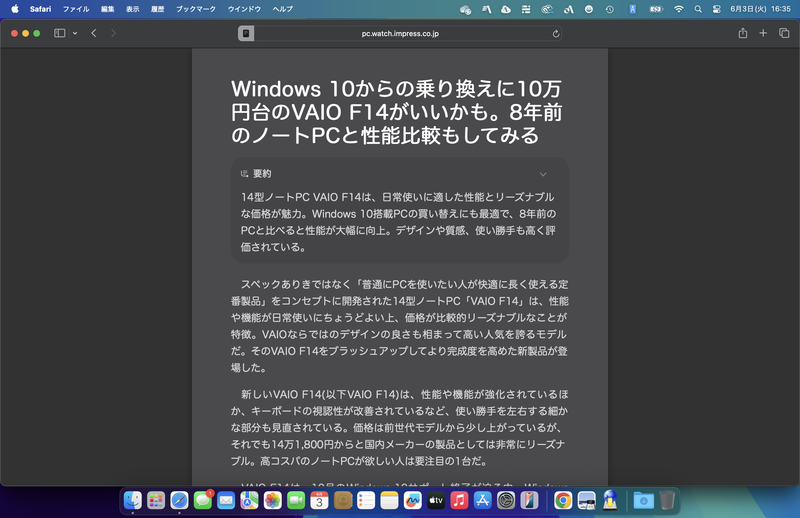Open the 履歴 menu
The image size is (800, 518).
point(158,9)
